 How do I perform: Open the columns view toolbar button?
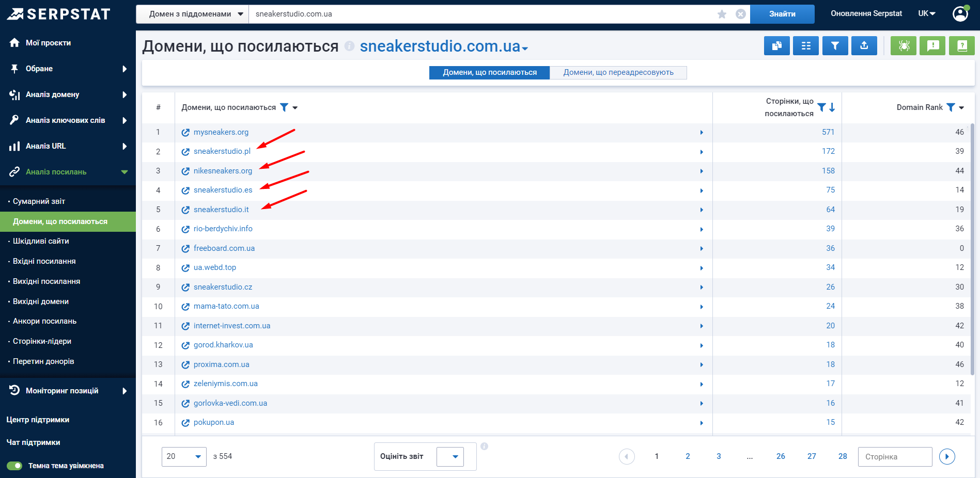point(805,46)
